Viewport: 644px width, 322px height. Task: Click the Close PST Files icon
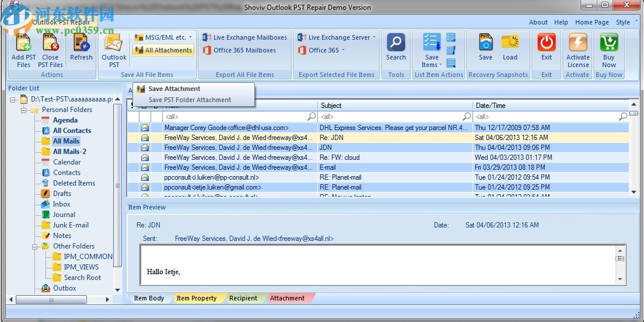click(50, 44)
